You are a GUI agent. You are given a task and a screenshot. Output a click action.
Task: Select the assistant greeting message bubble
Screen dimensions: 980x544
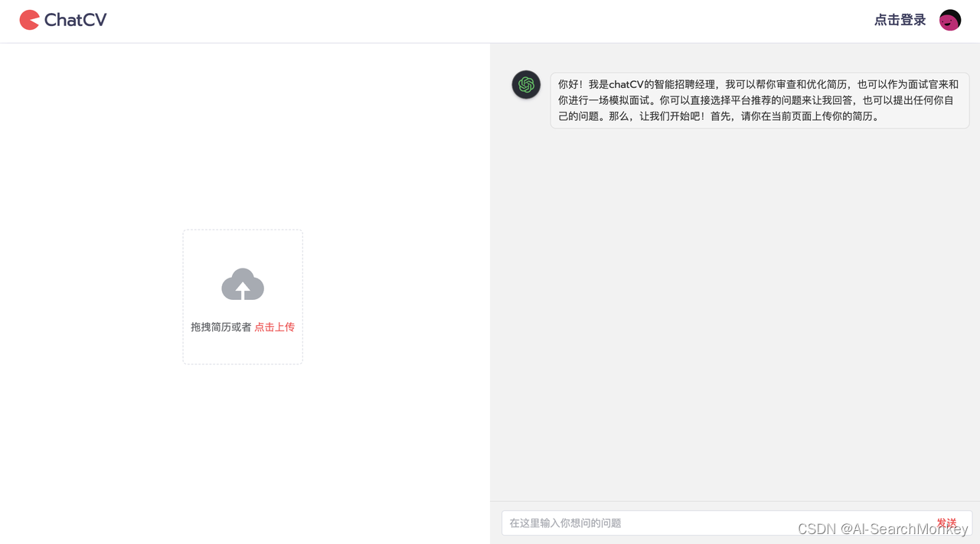[759, 100]
